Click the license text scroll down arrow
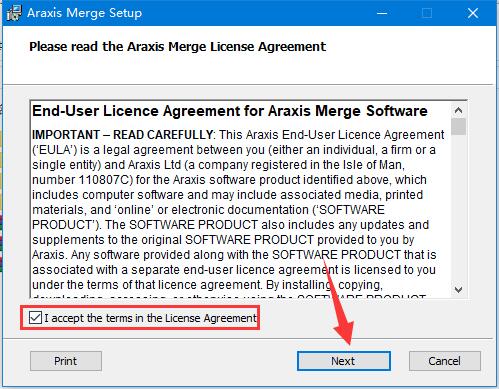499x389 pixels. [x=459, y=289]
